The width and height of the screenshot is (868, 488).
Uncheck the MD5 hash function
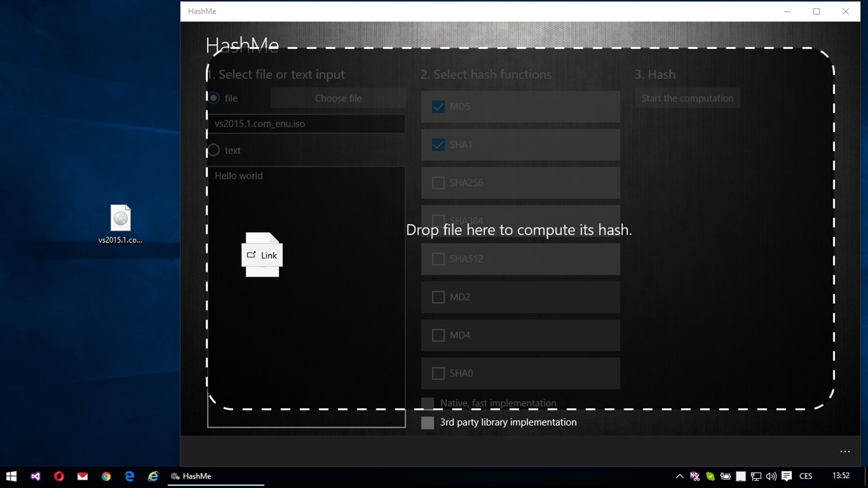(x=438, y=106)
